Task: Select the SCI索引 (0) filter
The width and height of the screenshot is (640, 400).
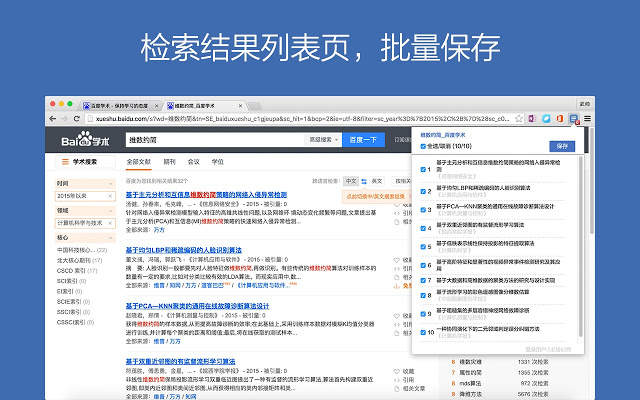Action: click(x=71, y=281)
